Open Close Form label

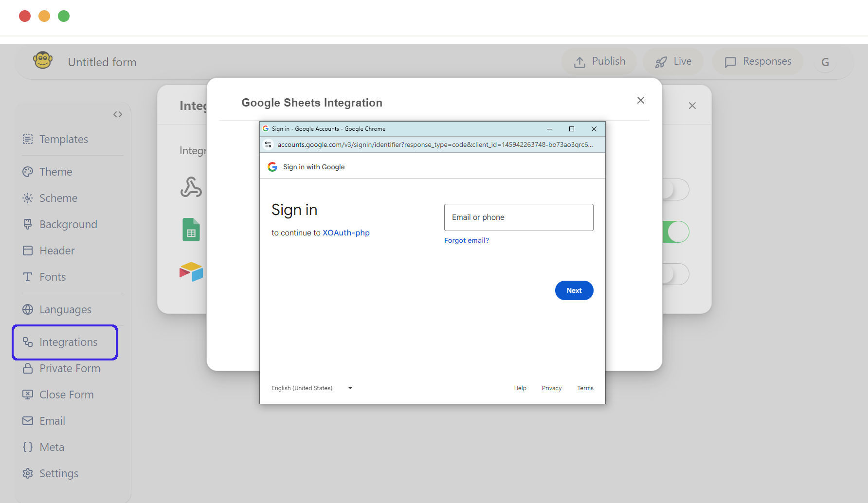click(x=66, y=395)
